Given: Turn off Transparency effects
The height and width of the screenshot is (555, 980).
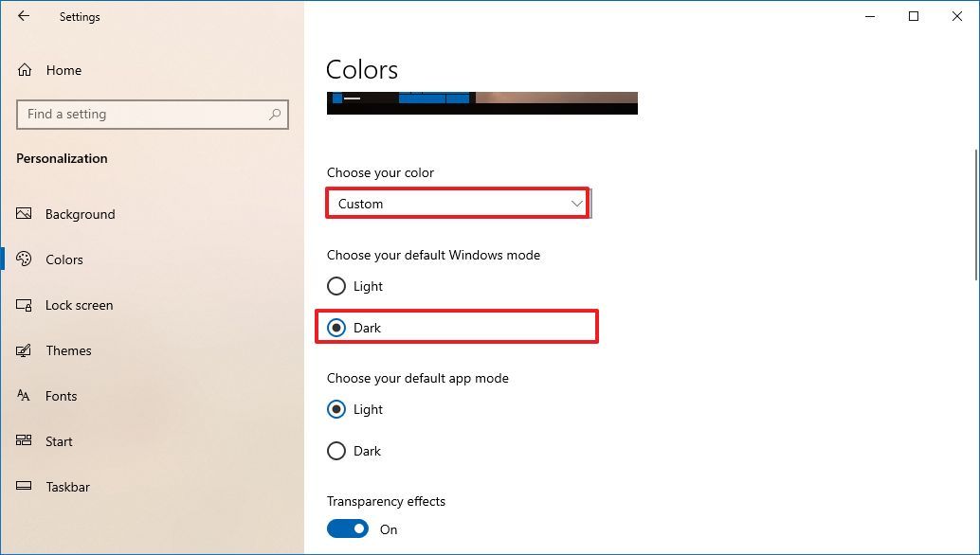Looking at the screenshot, I should [348, 528].
